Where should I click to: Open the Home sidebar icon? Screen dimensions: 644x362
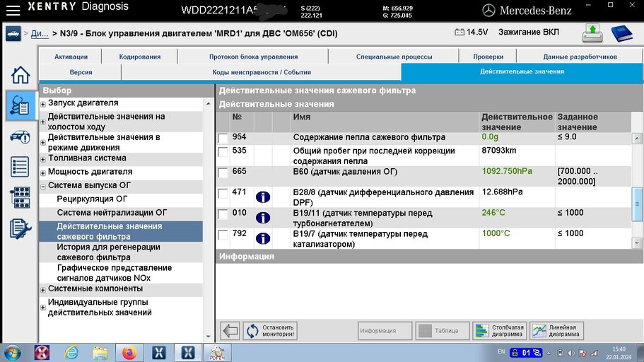click(20, 75)
